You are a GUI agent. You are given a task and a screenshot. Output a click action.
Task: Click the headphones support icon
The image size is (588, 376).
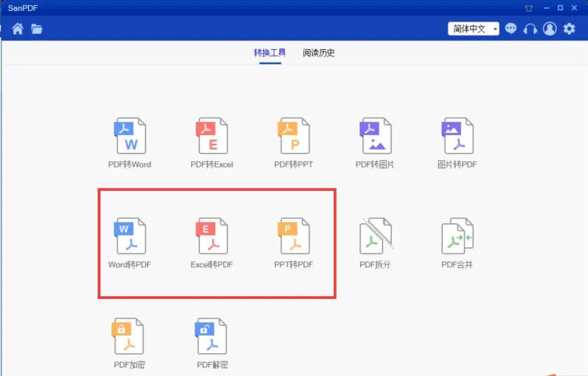(x=530, y=29)
